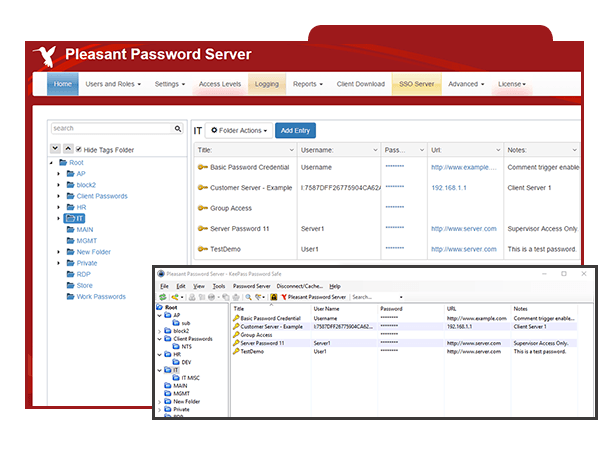Collapse the Client Passwords node in KeePass
The image size is (603, 457).
[160, 339]
